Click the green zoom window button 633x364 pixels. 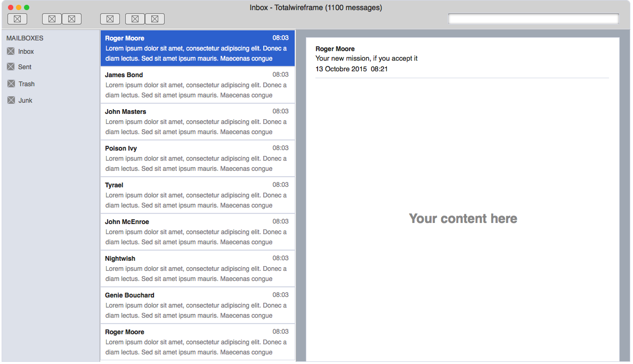[26, 7]
